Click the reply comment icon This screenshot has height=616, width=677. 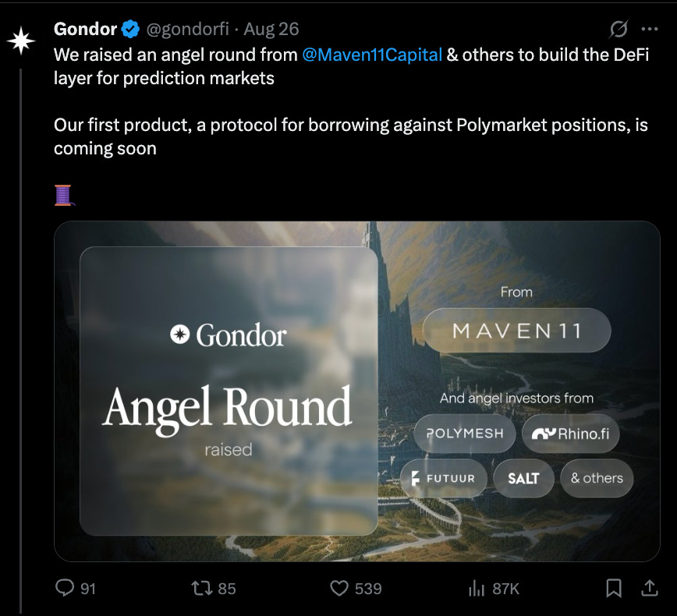click(x=65, y=588)
